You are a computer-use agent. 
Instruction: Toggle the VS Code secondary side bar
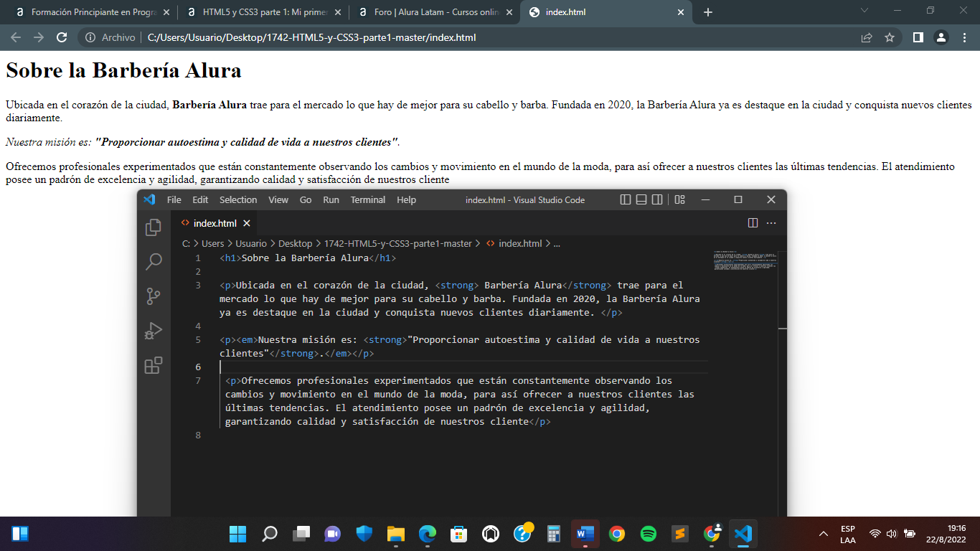click(x=657, y=199)
